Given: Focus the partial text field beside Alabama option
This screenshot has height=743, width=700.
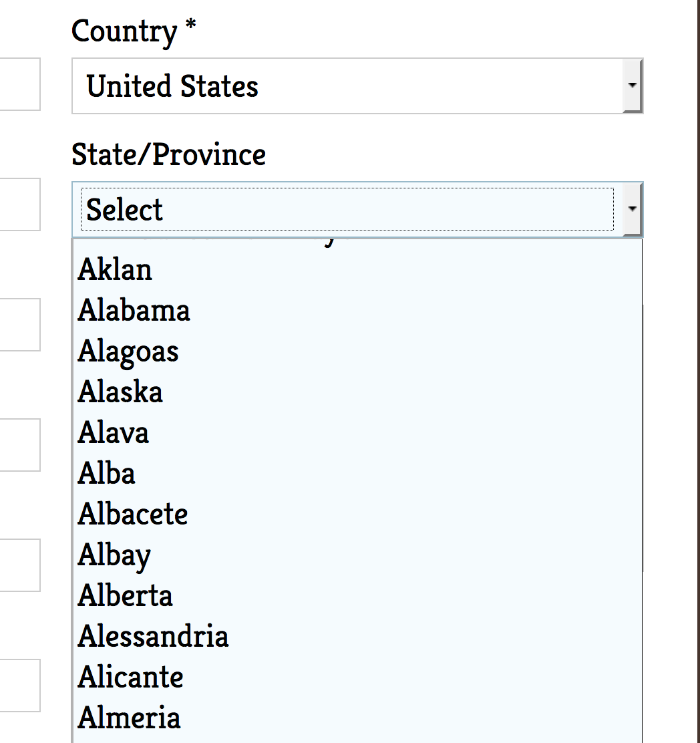Looking at the screenshot, I should [20, 325].
